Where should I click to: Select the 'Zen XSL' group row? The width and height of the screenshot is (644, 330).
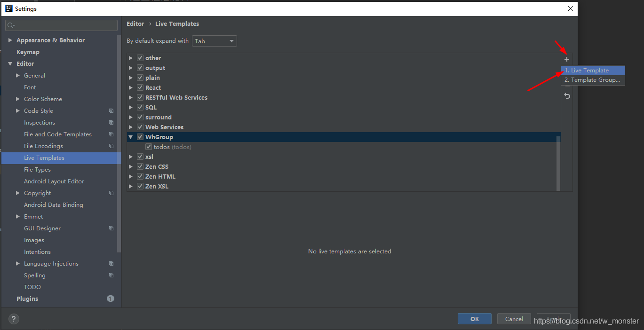(x=343, y=186)
